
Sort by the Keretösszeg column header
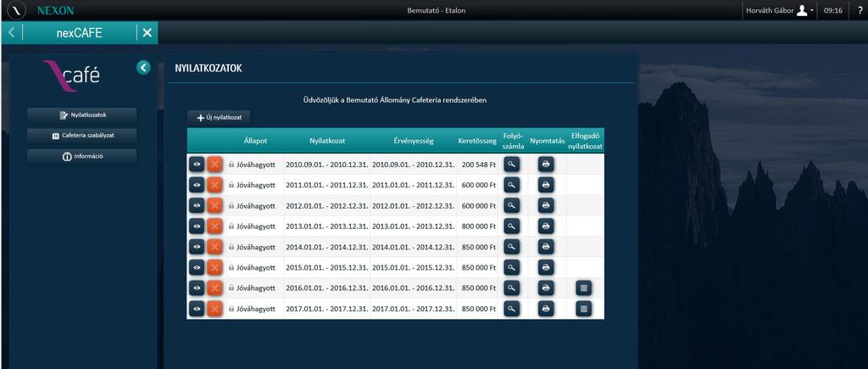477,141
